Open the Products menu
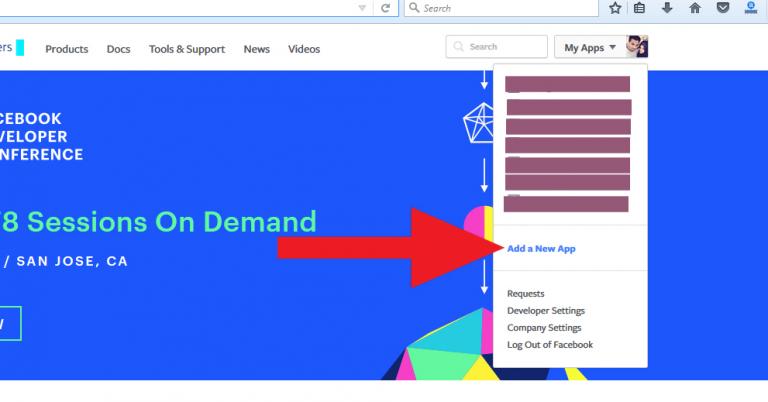This screenshot has height=402, width=768. pos(67,49)
